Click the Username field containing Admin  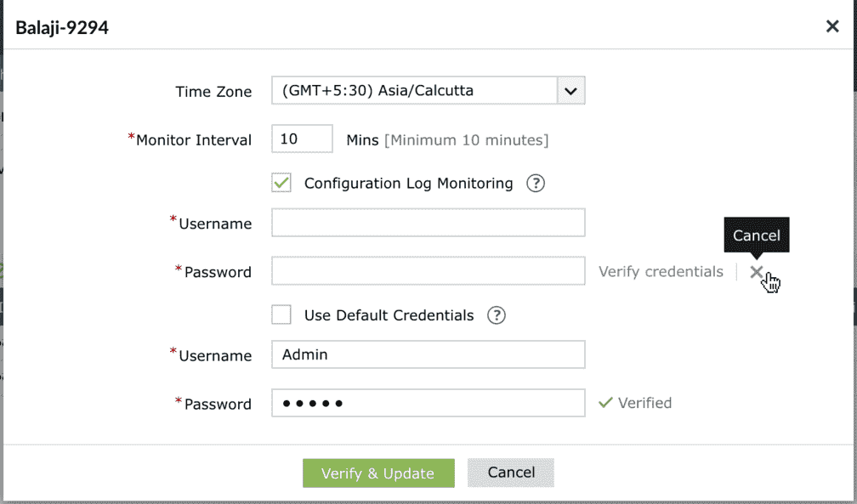click(428, 354)
